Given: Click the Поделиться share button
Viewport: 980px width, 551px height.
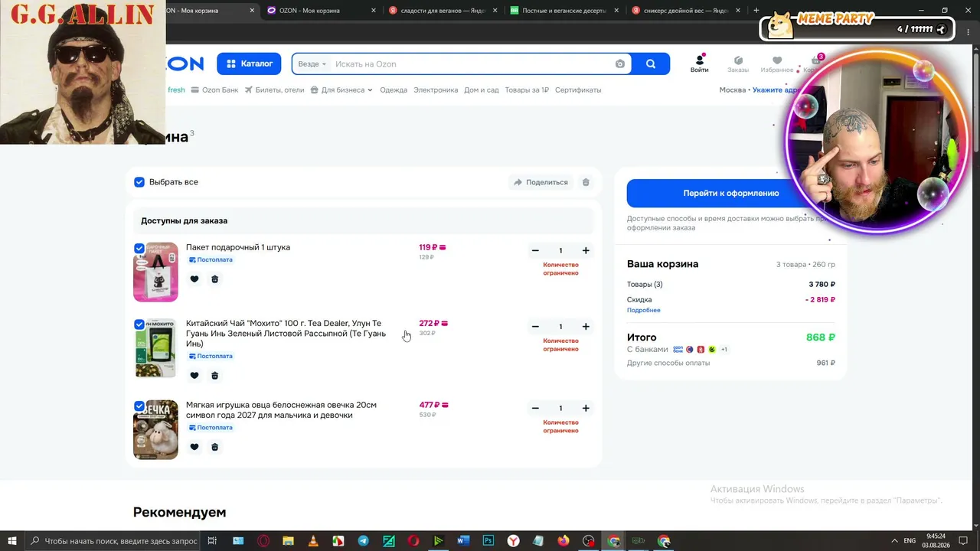Looking at the screenshot, I should 541,182.
